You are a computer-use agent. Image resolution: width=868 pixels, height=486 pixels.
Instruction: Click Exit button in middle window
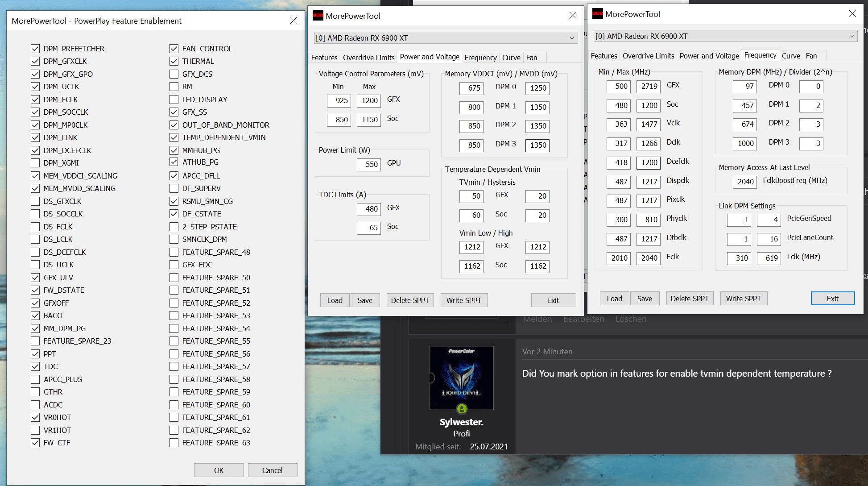click(x=553, y=300)
